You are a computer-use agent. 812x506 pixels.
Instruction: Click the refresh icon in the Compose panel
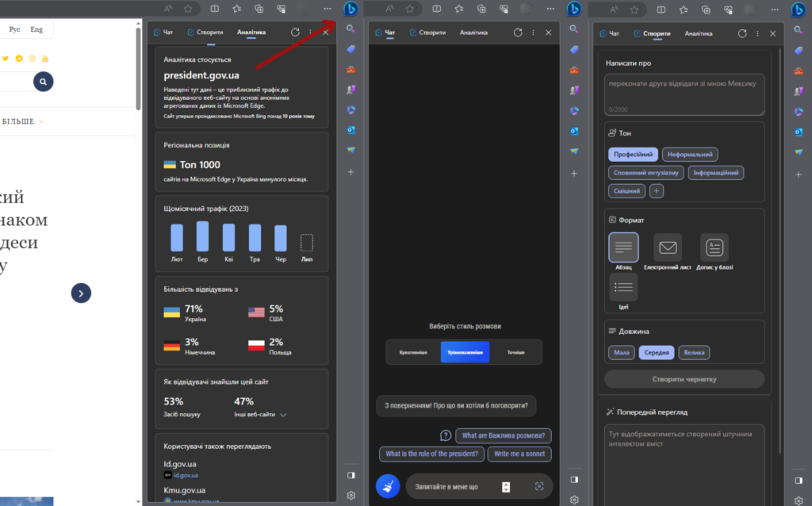(x=742, y=33)
